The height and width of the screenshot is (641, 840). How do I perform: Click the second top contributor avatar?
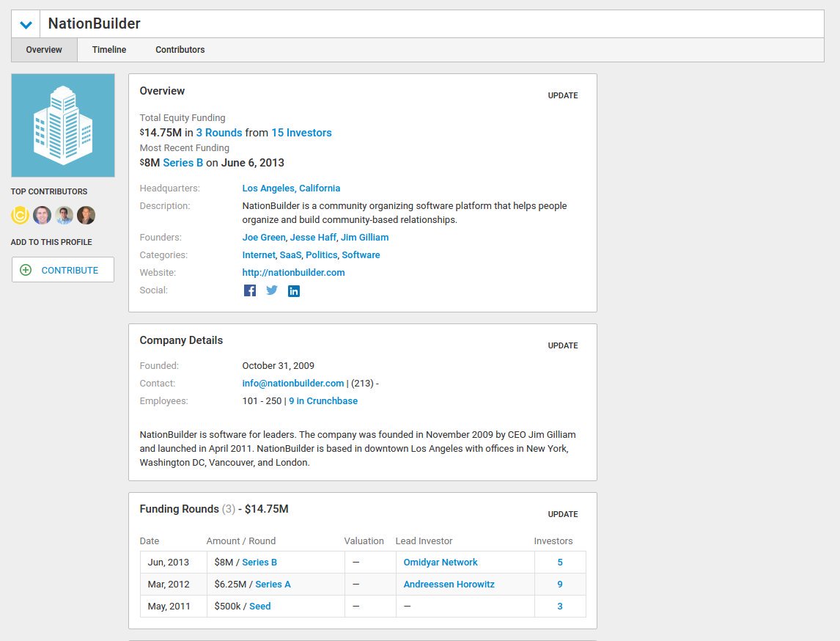coord(42,215)
